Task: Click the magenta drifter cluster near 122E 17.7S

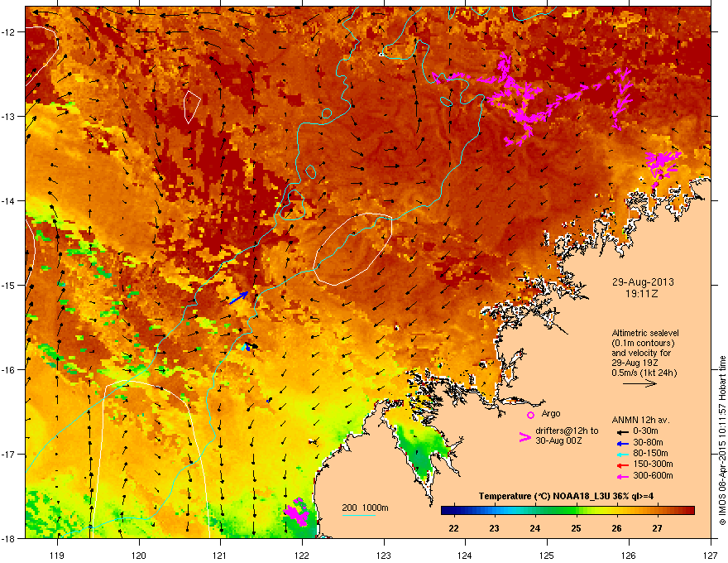Action: point(297,512)
